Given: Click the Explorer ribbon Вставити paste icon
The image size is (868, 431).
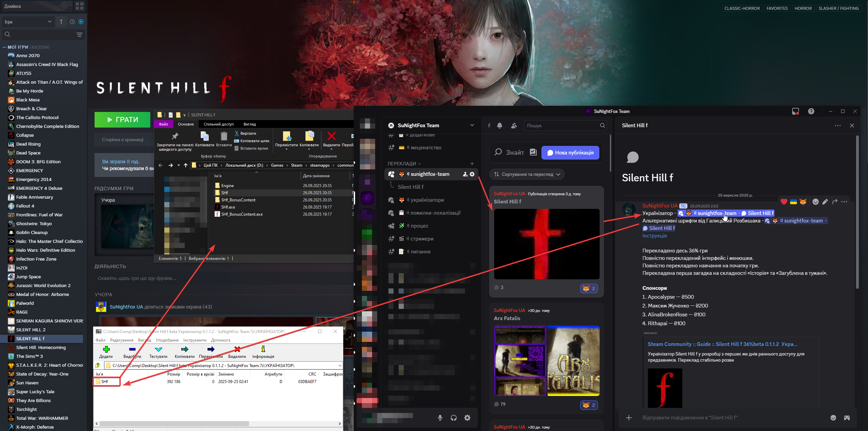Looking at the screenshot, I should click(x=224, y=136).
